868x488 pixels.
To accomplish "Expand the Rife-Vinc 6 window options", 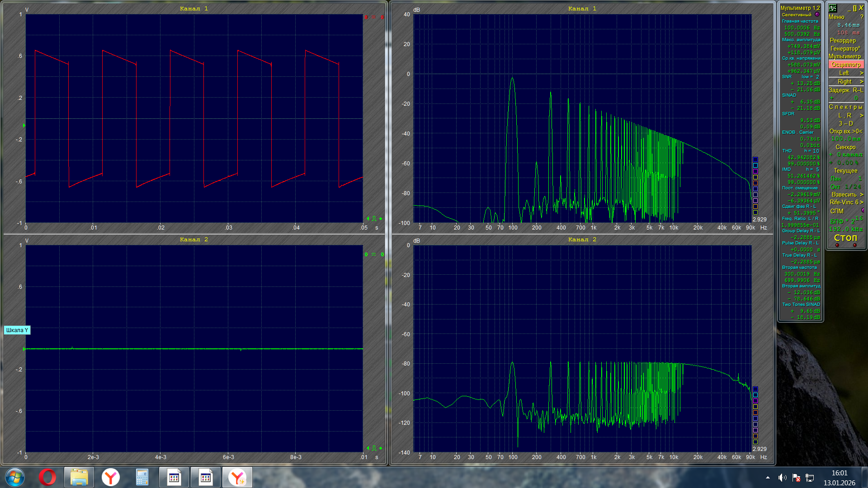I will tap(861, 202).
